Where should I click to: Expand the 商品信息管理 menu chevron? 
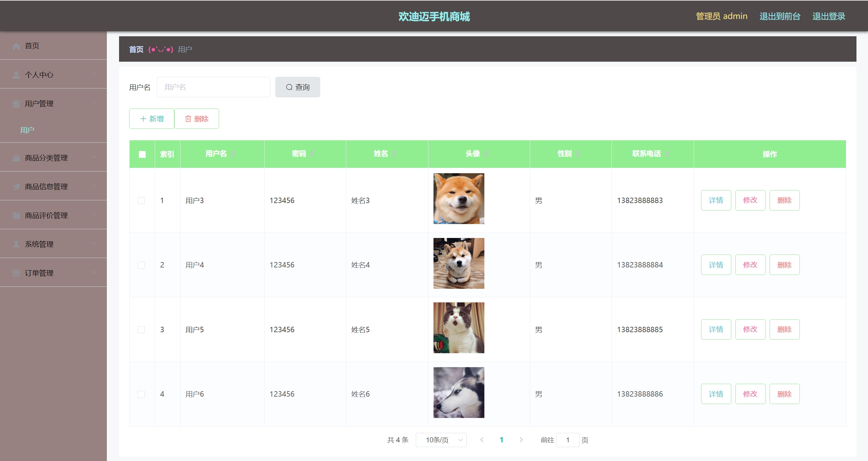(x=94, y=186)
